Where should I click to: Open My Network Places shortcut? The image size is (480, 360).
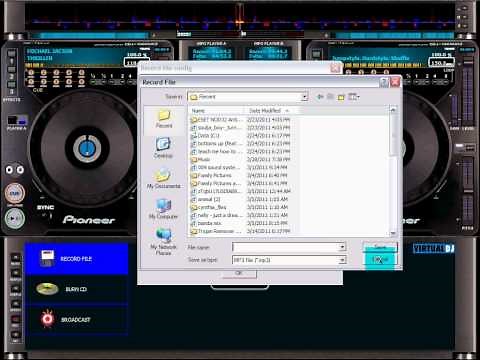click(x=163, y=241)
